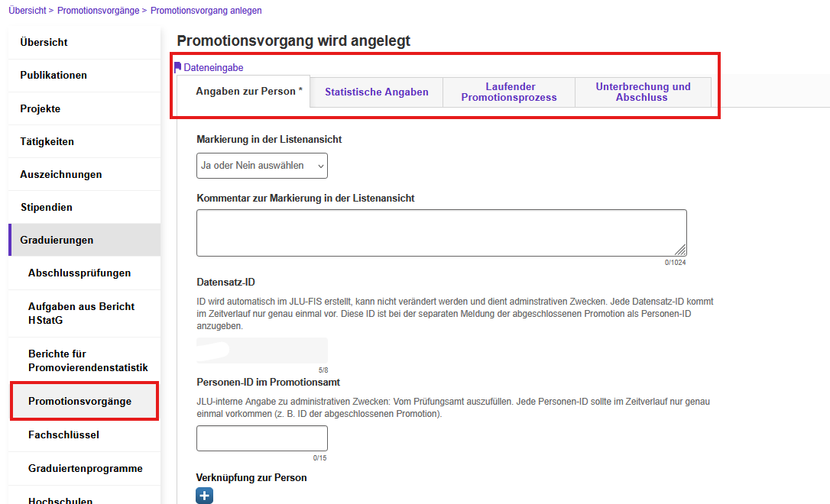Click the Übersicht breadcrumb link
This screenshot has width=830, height=504.
coord(28,11)
